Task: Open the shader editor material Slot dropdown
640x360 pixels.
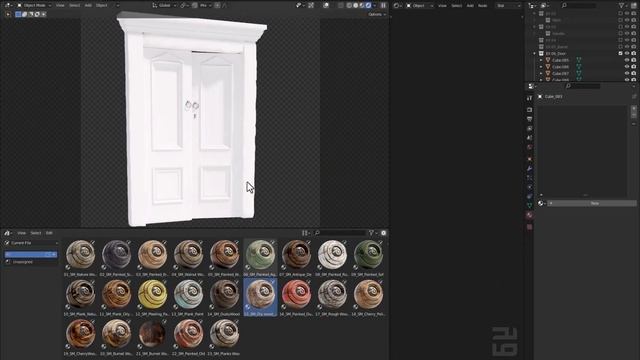Action: (508, 6)
